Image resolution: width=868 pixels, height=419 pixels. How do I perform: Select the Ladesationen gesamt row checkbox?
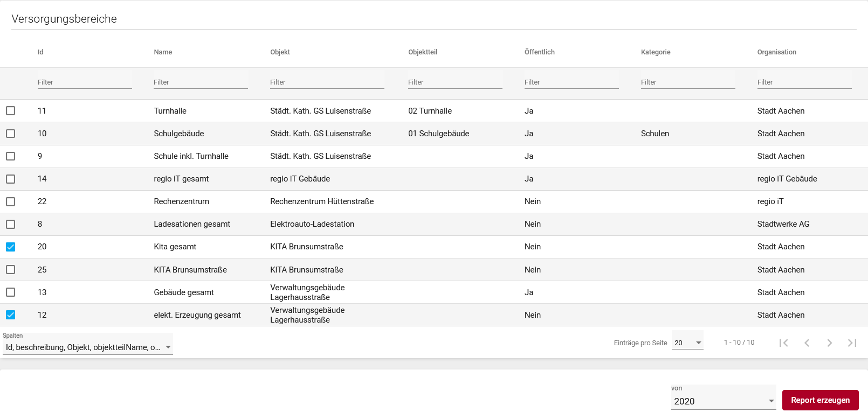[11, 224]
